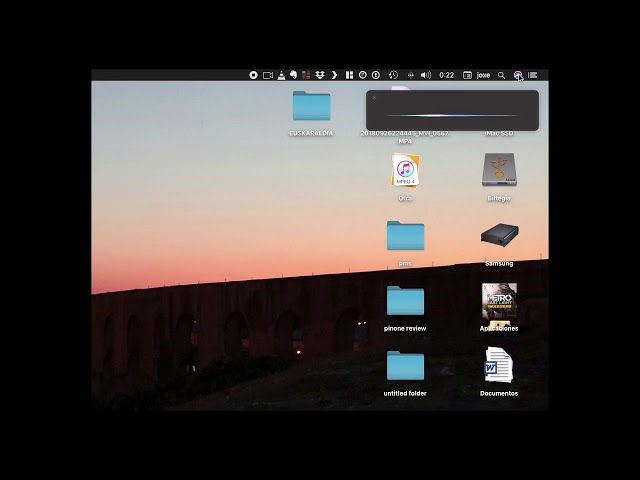This screenshot has width=640, height=480.
Task: Click the screen recording stop icon
Action: pos(253,75)
